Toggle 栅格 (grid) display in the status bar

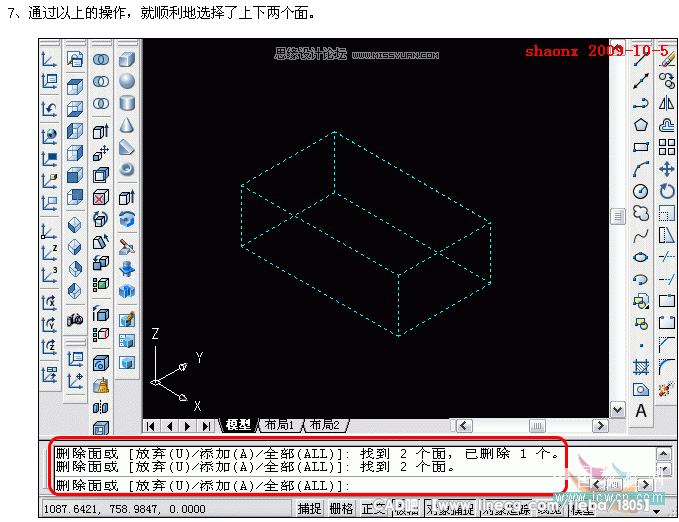[x=341, y=509]
